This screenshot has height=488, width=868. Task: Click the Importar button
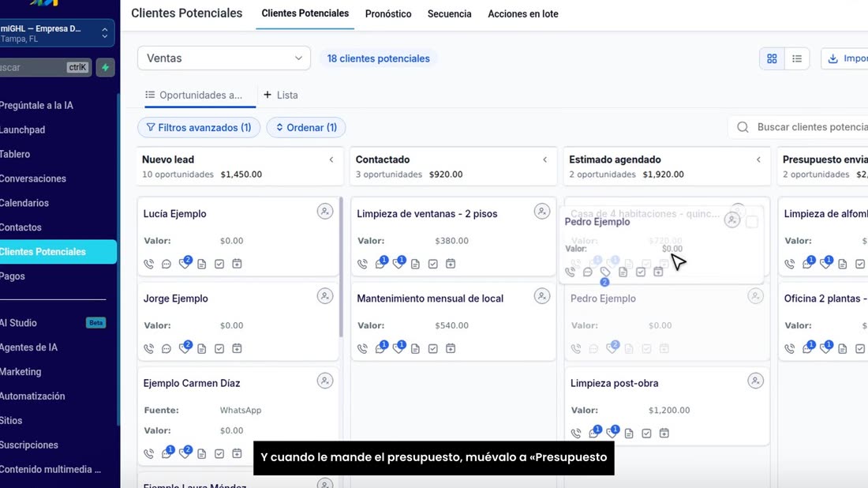pos(845,58)
